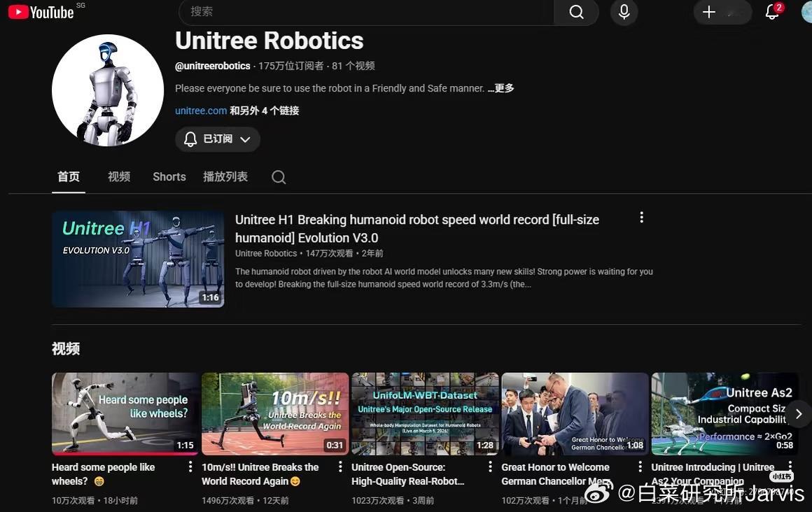812x512 pixels.
Task: Open options for '10m/s!! Unitree Breaks' video
Action: (x=340, y=467)
